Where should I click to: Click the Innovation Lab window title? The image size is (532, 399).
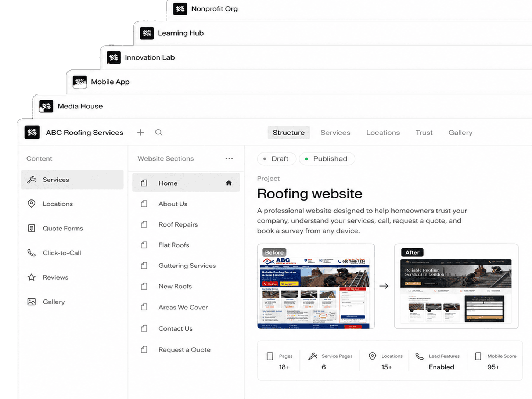(x=150, y=57)
